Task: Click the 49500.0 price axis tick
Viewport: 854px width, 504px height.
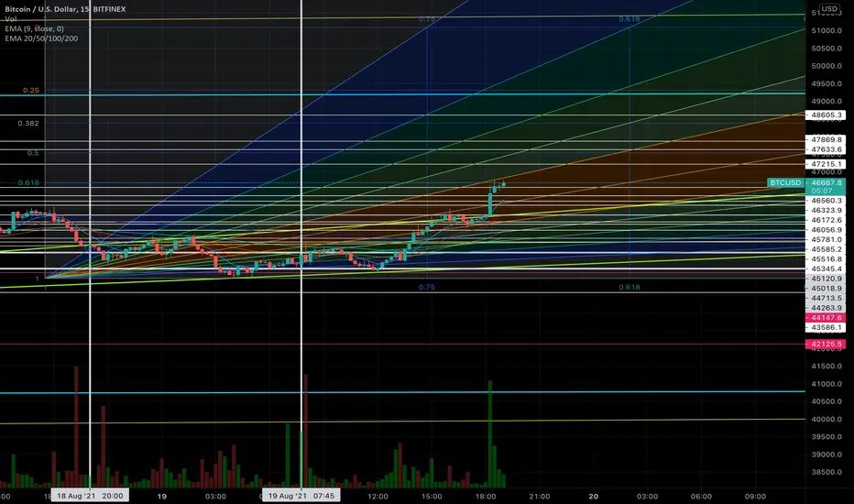Action: (x=827, y=84)
